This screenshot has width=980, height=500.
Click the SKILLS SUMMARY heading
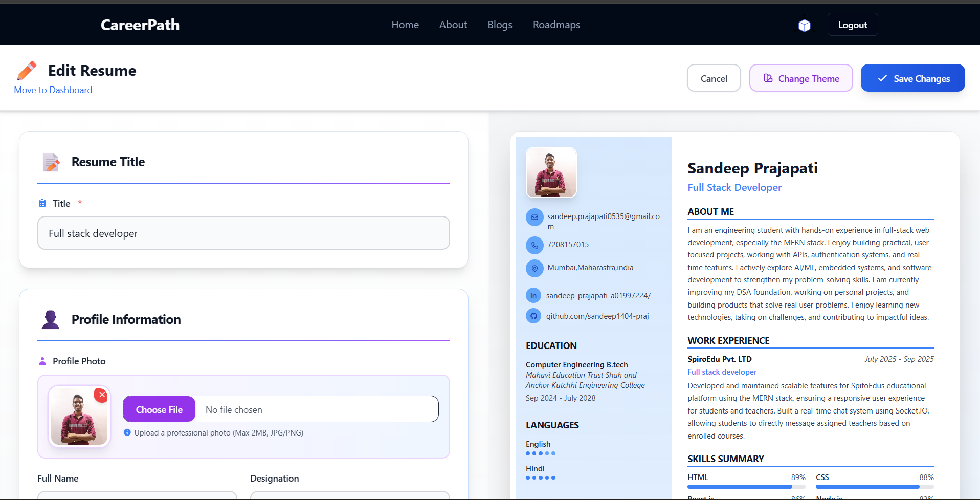726,459
